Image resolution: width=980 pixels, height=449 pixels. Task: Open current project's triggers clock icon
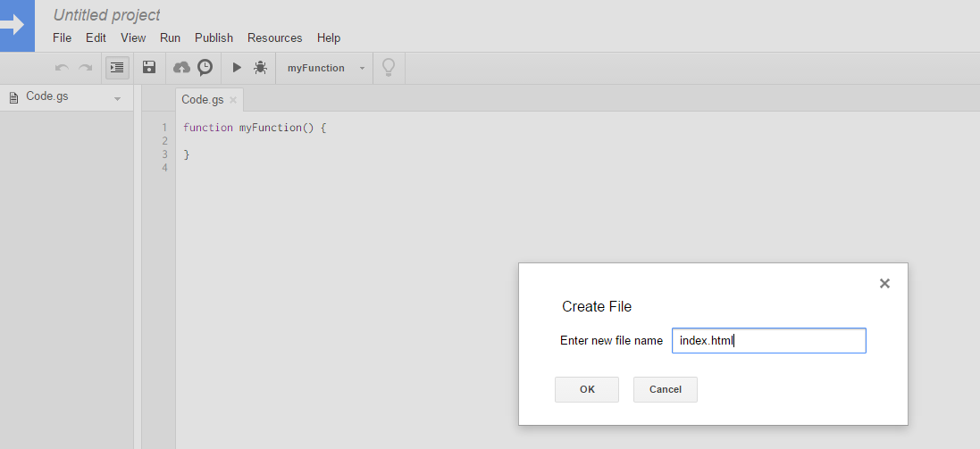pos(205,68)
